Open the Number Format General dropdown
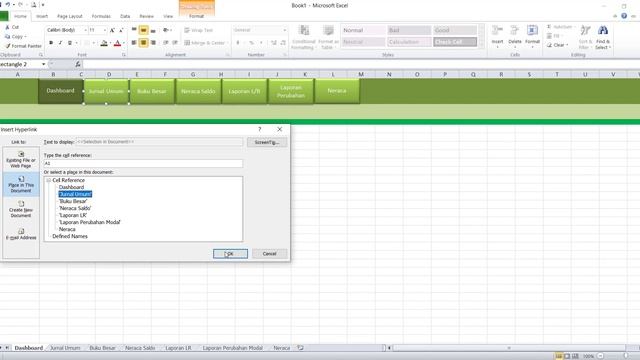 click(284, 30)
